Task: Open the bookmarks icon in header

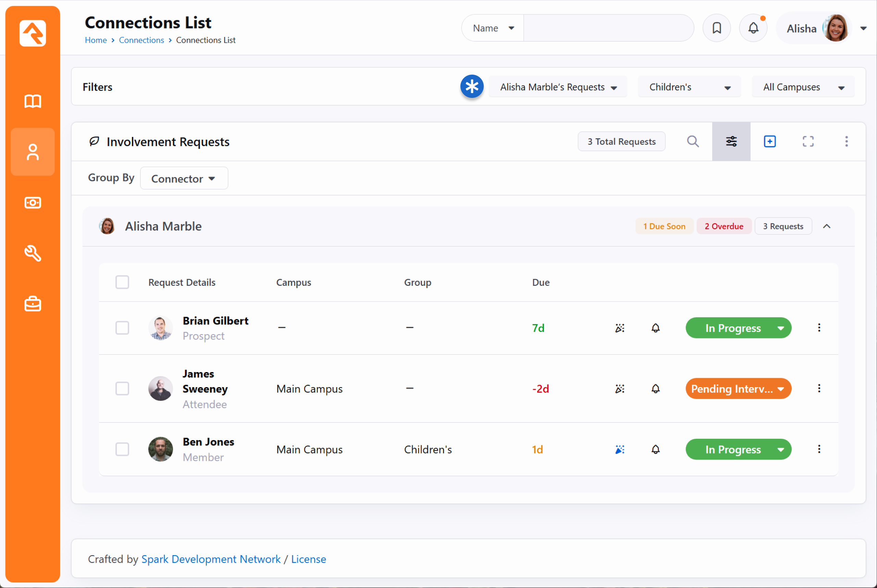Action: click(x=716, y=28)
